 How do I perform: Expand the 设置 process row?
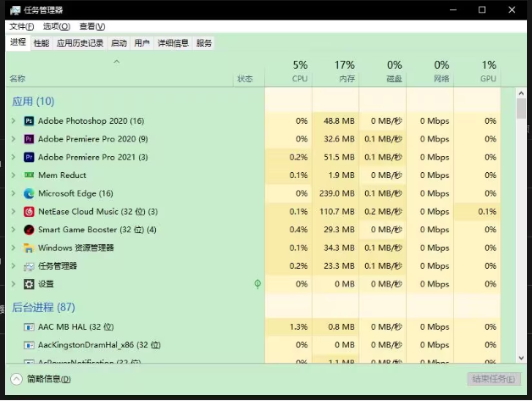pos(14,284)
